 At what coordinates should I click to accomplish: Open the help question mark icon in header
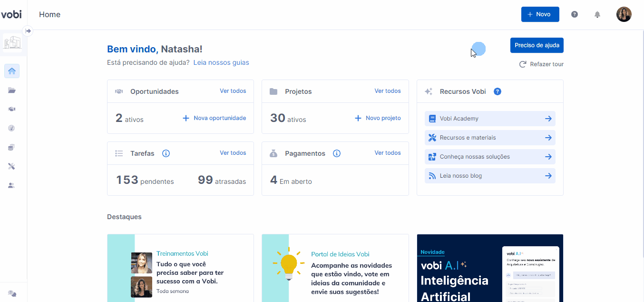(x=575, y=14)
